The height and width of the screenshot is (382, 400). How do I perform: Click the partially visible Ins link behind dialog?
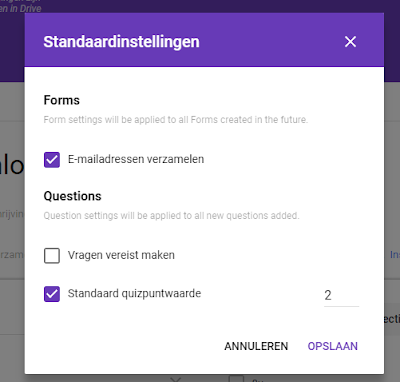395,255
